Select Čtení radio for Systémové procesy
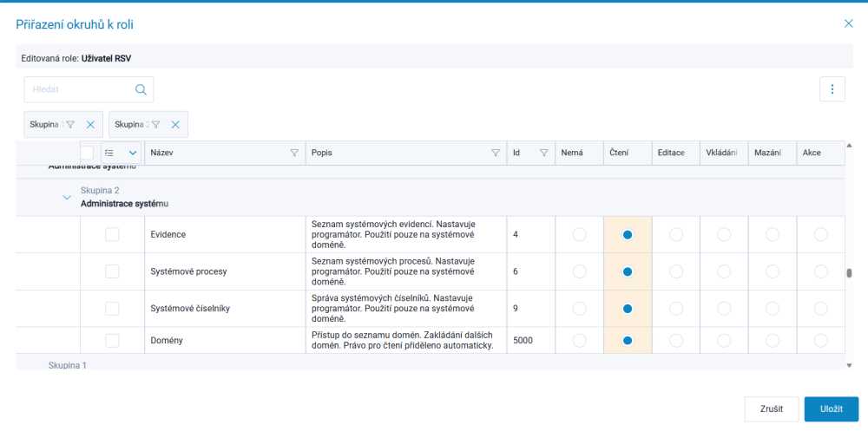 pos(628,271)
